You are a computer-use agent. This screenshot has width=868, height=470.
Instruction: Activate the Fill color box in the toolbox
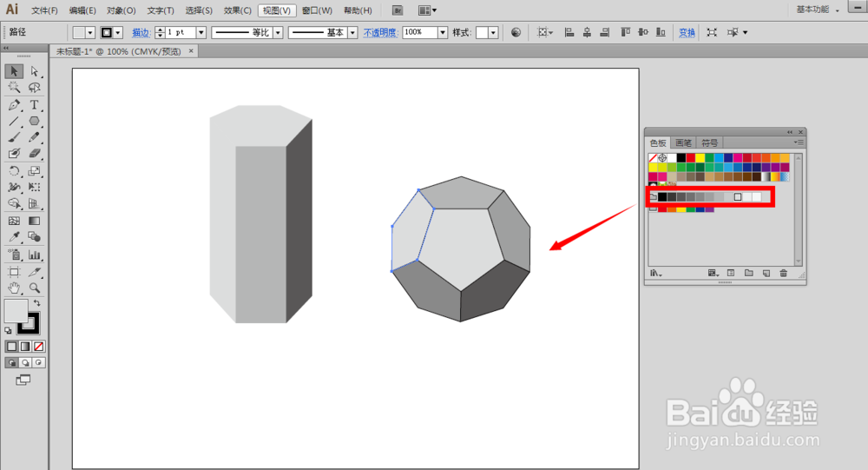tap(16, 310)
